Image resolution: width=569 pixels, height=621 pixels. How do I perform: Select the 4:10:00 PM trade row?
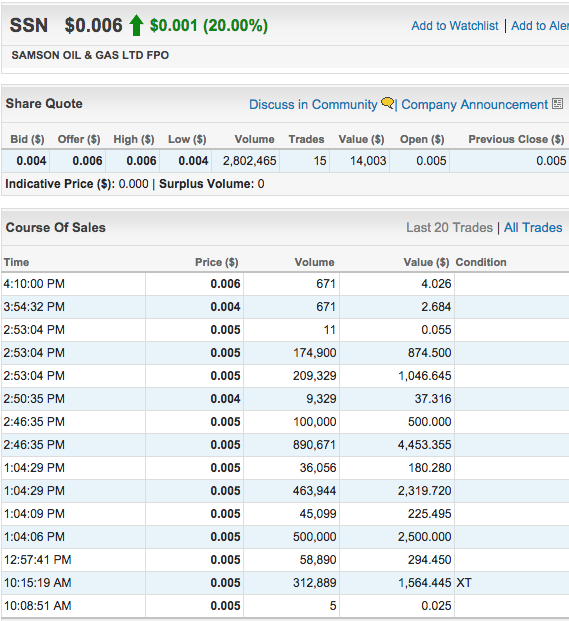(x=285, y=284)
